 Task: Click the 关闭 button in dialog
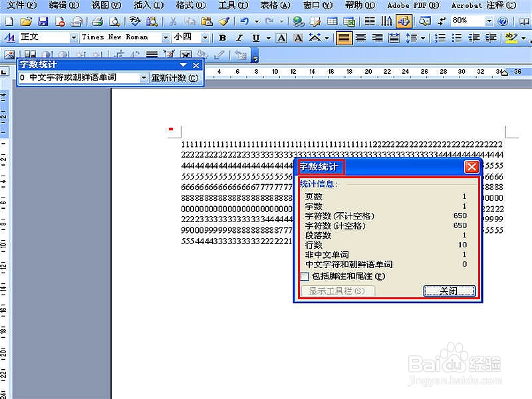point(450,291)
